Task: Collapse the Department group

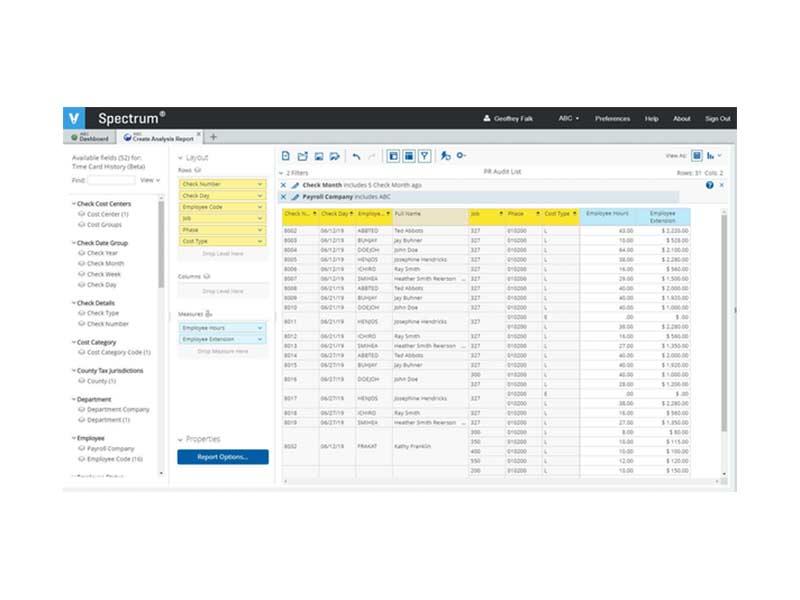Action: tap(74, 399)
